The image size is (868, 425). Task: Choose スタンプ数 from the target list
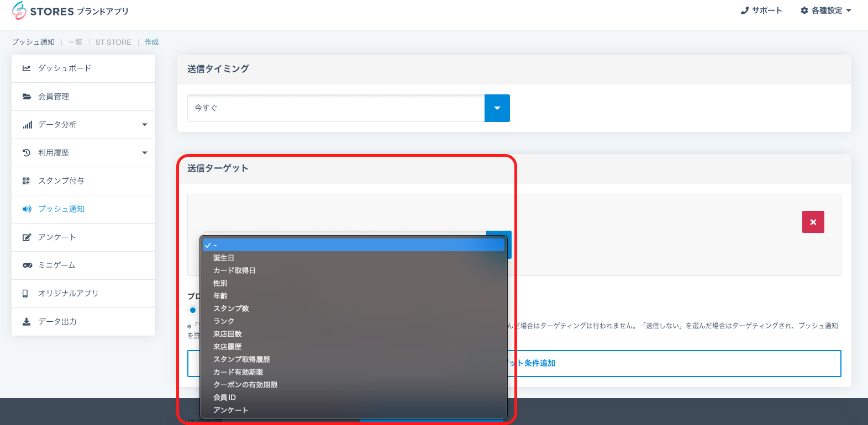tap(354, 309)
